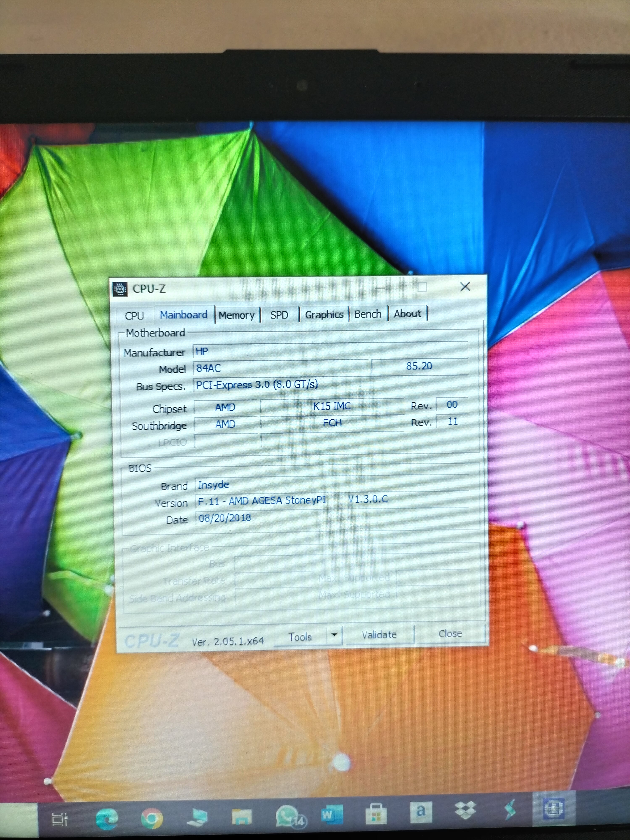
Task: Click the chipset value K15 IMC
Action: click(332, 406)
